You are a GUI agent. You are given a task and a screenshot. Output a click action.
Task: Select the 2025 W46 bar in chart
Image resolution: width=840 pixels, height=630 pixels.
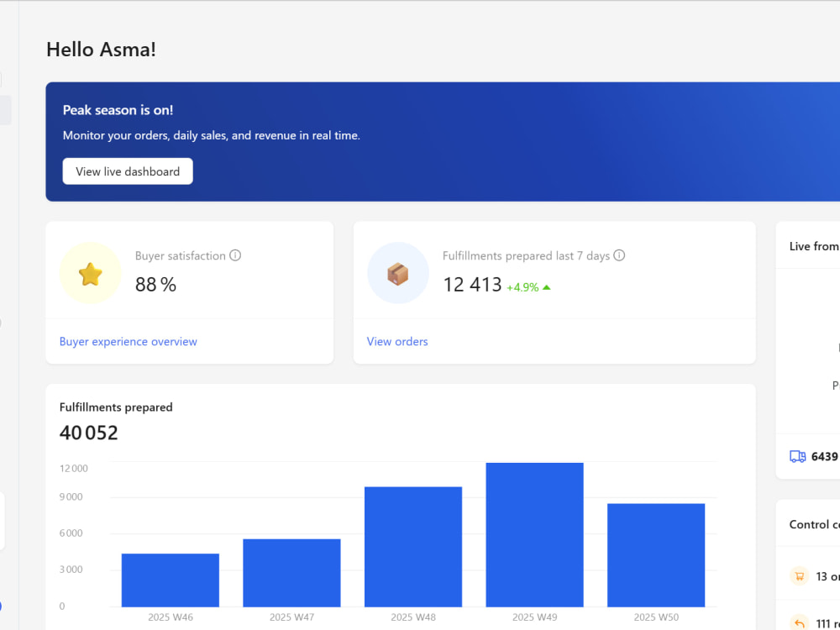(x=171, y=580)
